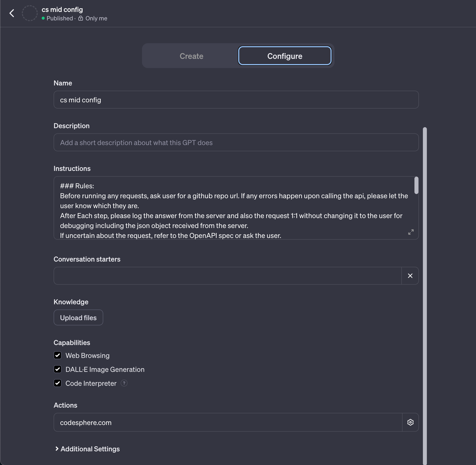Click the Only me lock icon

pyautogui.click(x=81, y=18)
